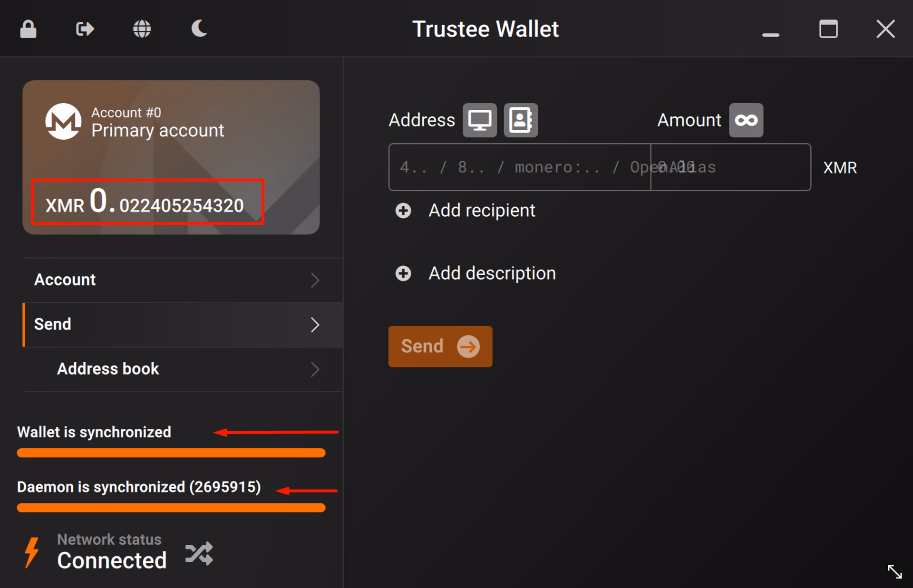
Task: Click the shuffle arrows switch-node icon
Action: 199,553
